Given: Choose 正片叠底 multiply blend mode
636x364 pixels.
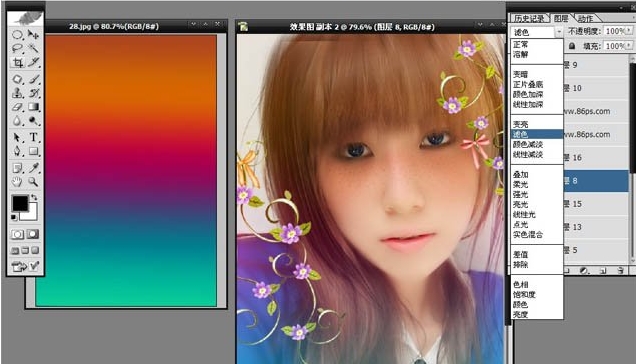Looking at the screenshot, I should (537, 84).
